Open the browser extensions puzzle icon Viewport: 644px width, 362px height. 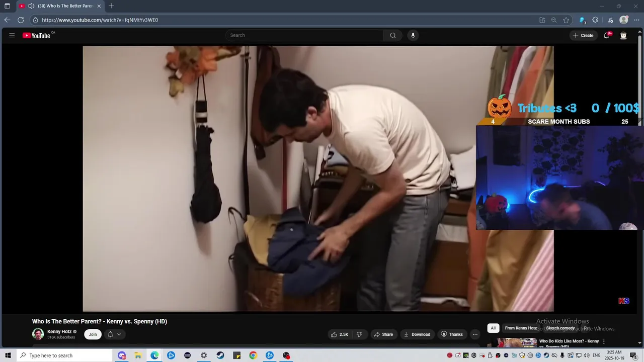[x=595, y=20]
